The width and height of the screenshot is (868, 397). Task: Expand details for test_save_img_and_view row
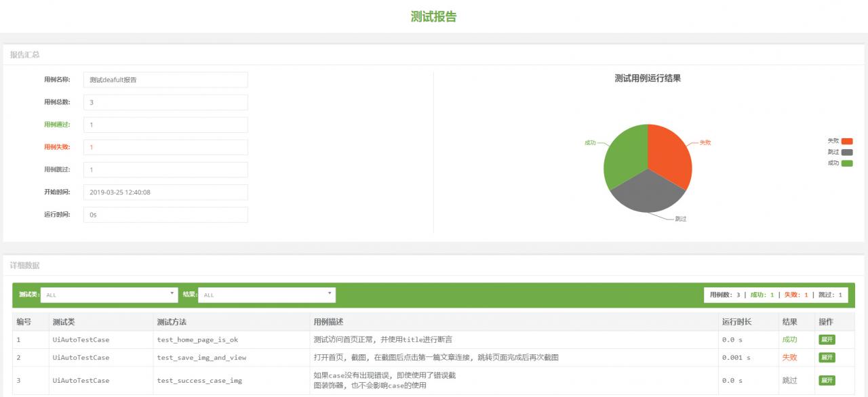[x=826, y=357]
